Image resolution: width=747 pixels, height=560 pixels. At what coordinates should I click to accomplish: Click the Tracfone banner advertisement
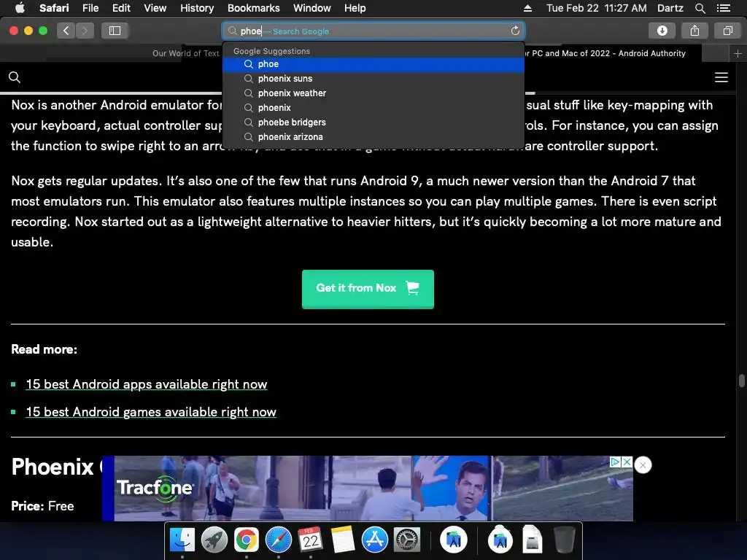click(x=368, y=488)
